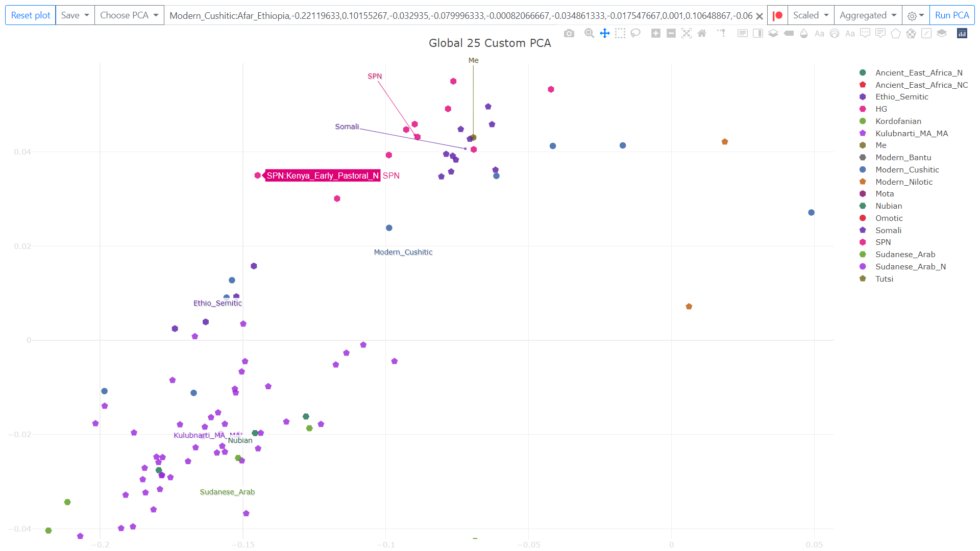Viewport: 980px width, 551px height.
Task: Hide the Sudanese_Arab_N legend series
Action: tap(910, 267)
